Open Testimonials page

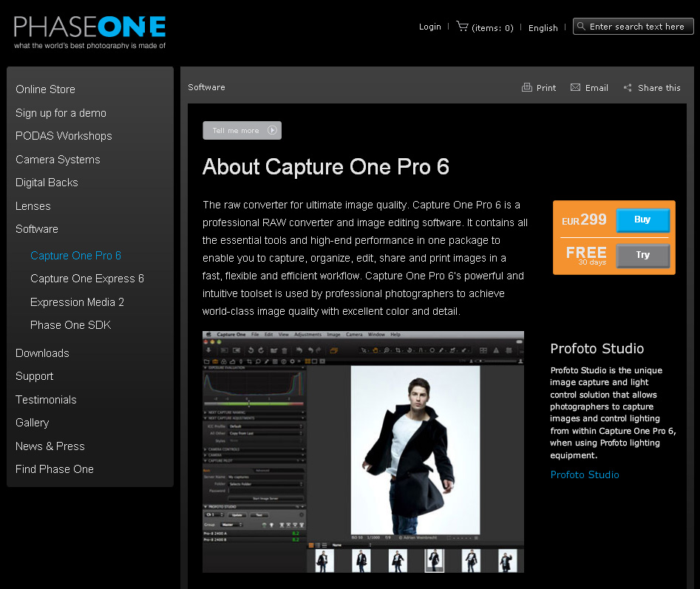point(46,399)
